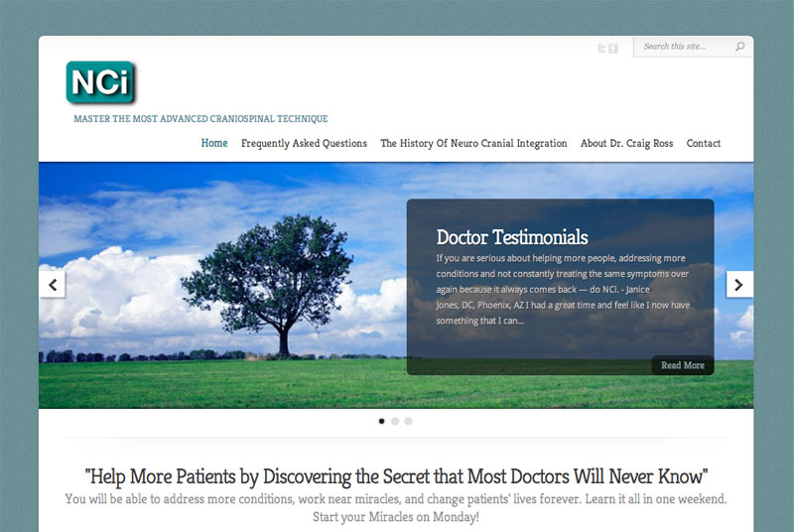The height and width of the screenshot is (532, 794).
Task: Select the third slider pagination dot
Action: click(x=408, y=421)
